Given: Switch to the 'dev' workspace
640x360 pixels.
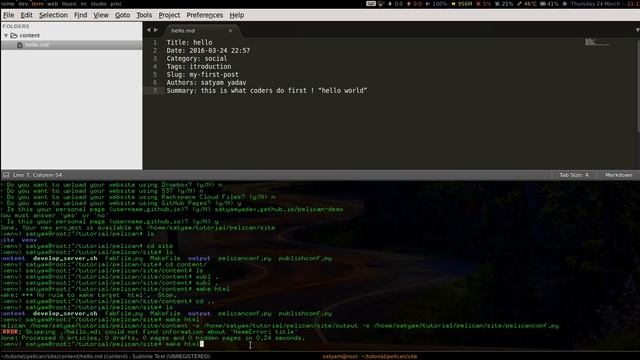Looking at the screenshot, I should tap(23, 4).
